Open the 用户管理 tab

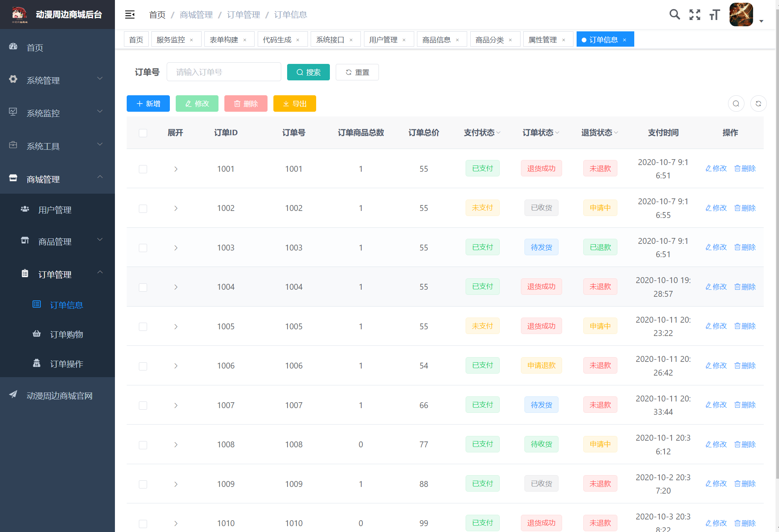[383, 40]
